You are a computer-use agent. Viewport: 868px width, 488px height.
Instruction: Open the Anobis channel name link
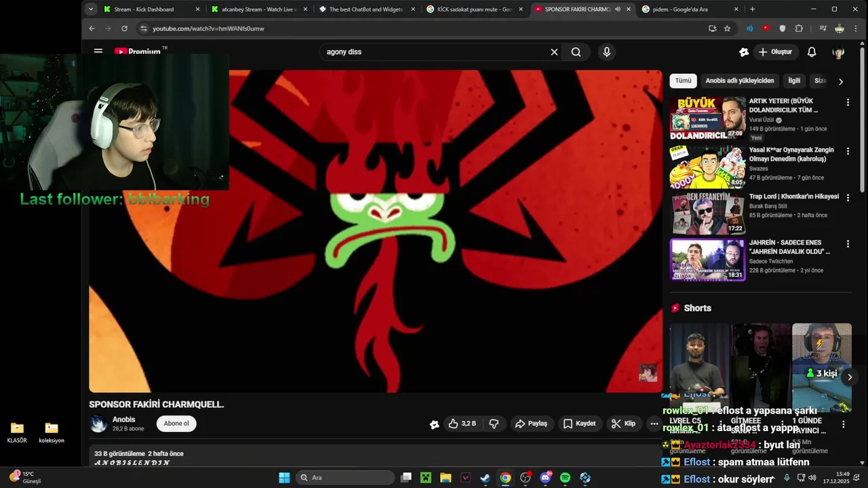123,420
